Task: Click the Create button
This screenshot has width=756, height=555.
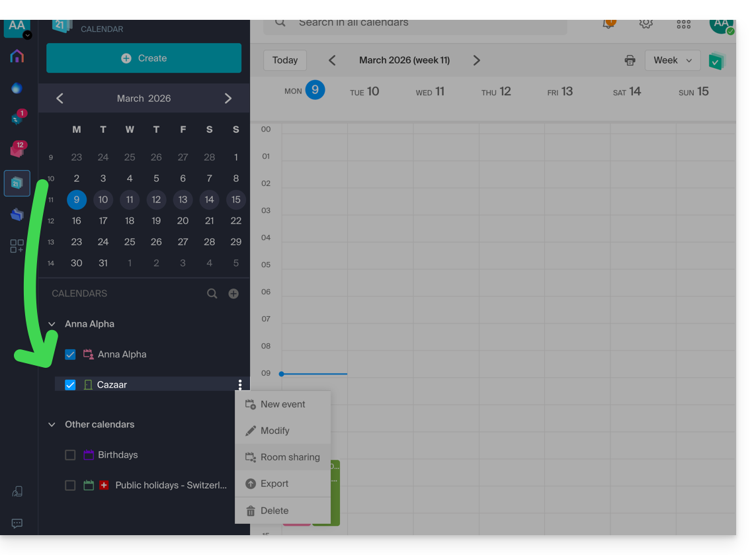Action: click(x=144, y=58)
